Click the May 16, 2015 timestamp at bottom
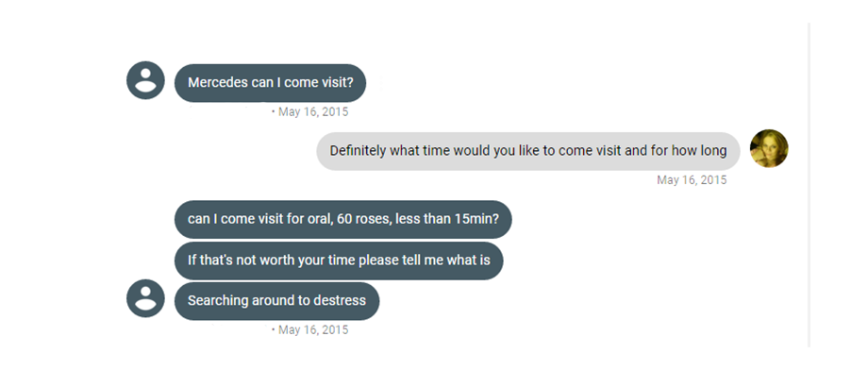868x370 pixels. point(313,330)
